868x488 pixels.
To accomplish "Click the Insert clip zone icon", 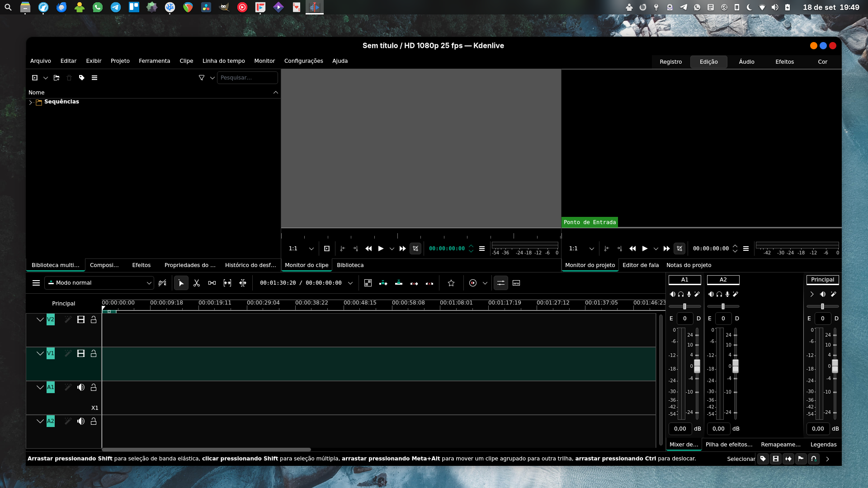I will (383, 283).
